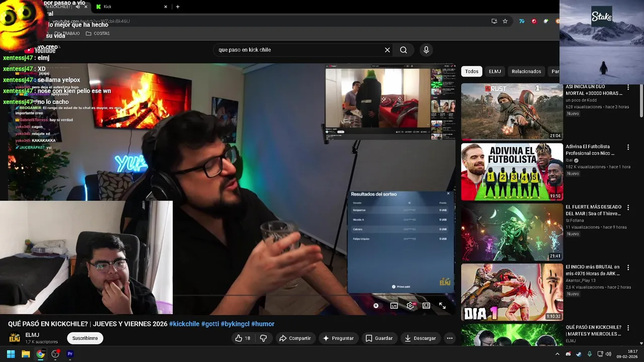Click the Compartir button
The height and width of the screenshot is (362, 644).
point(295,338)
